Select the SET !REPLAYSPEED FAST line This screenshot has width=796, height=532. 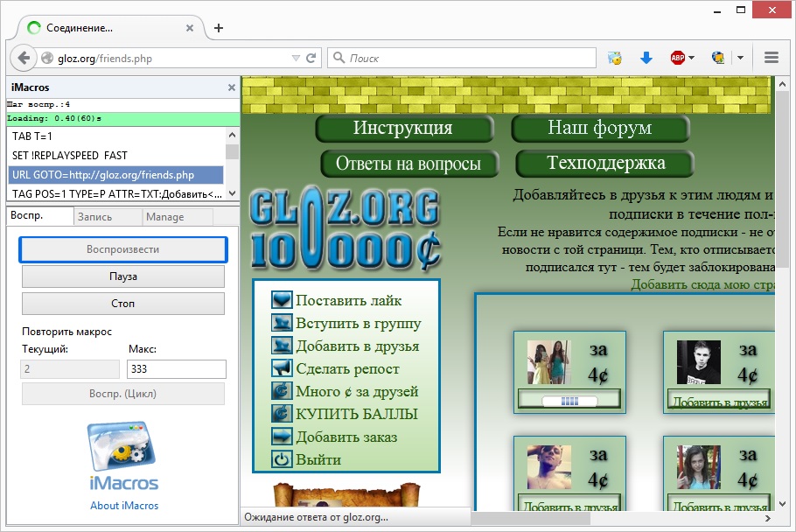[115, 156]
